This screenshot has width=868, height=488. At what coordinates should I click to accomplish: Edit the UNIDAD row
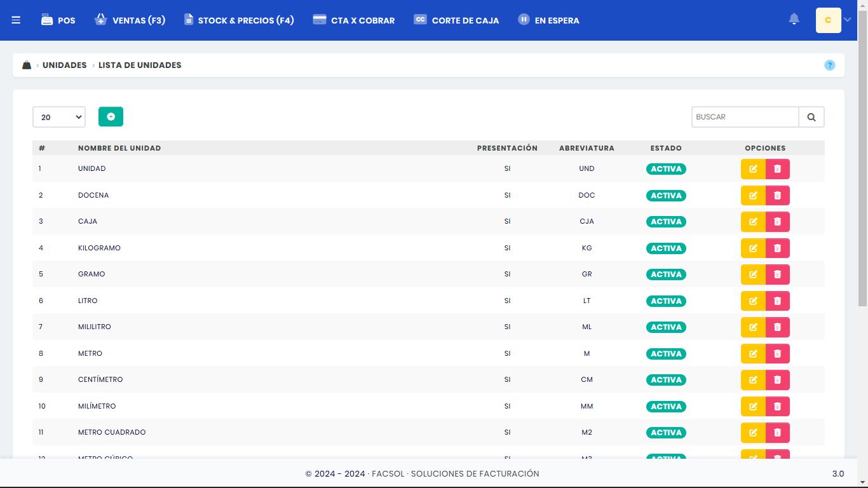[753, 169]
